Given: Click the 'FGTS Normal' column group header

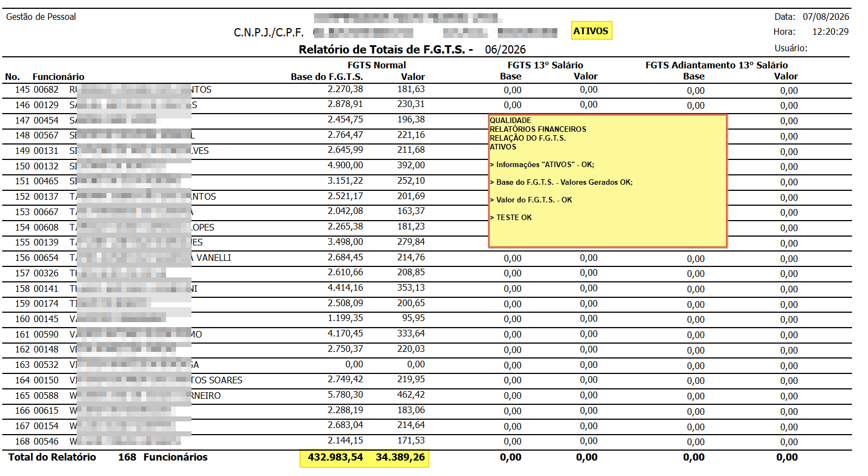Looking at the screenshot, I should 376,65.
